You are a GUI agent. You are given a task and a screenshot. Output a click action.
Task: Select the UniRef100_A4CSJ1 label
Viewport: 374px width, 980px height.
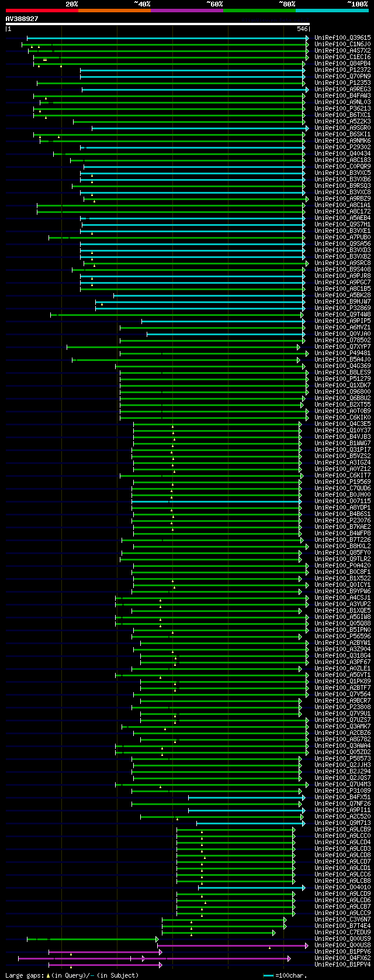pyautogui.click(x=342, y=597)
